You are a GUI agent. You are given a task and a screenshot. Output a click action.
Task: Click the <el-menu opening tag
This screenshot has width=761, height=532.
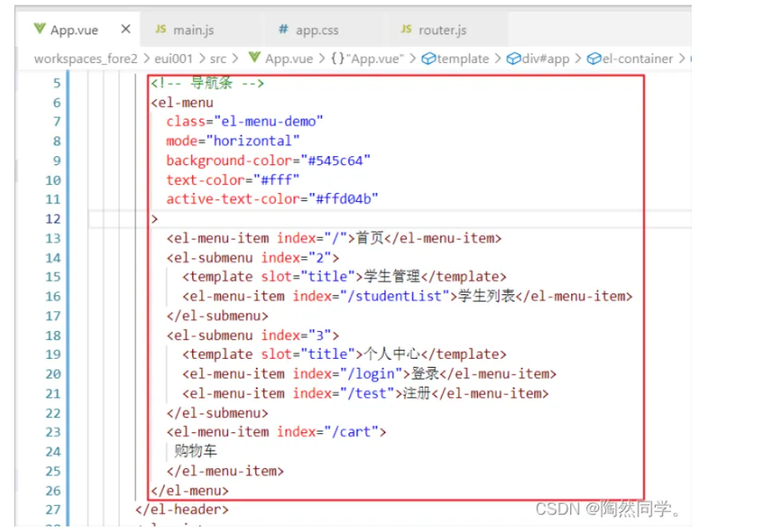click(182, 102)
